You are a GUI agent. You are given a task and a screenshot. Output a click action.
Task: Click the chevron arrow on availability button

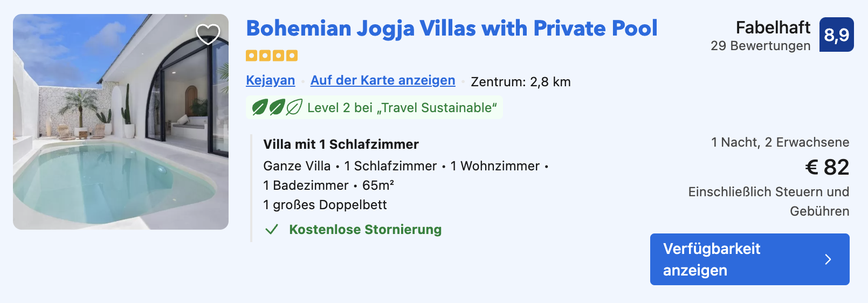click(x=828, y=259)
